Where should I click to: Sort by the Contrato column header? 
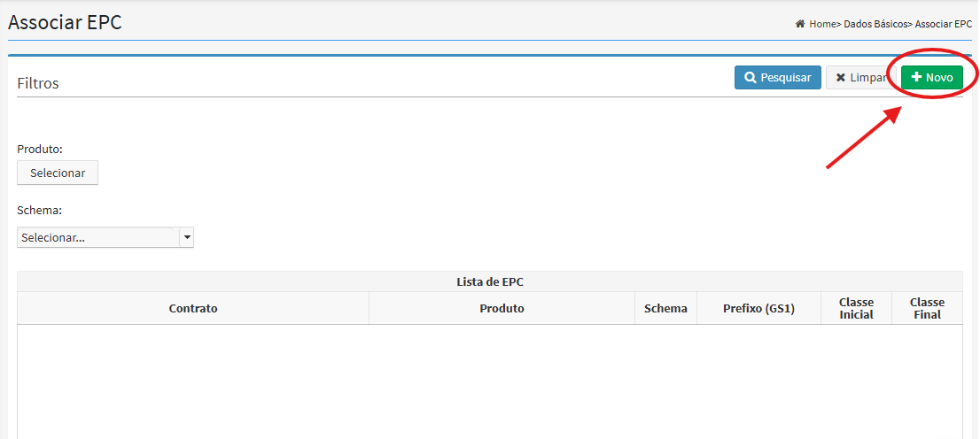(x=193, y=308)
